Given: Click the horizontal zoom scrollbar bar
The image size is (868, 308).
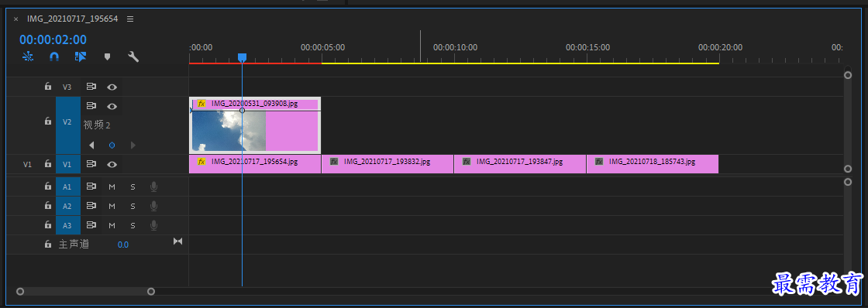Looking at the screenshot, I should (85, 292).
